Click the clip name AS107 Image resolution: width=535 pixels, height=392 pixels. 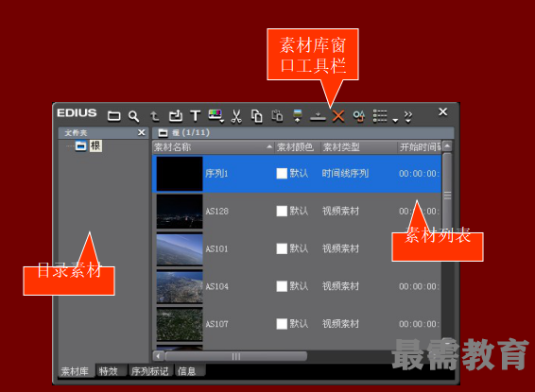point(216,323)
